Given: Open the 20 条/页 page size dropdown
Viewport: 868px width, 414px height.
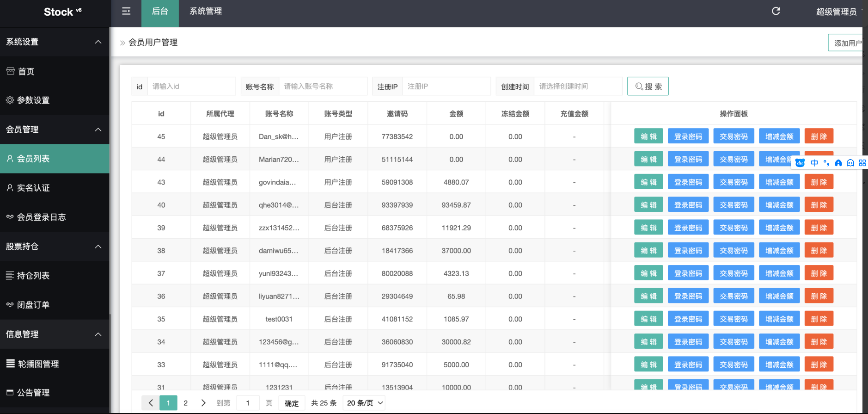Looking at the screenshot, I should [x=365, y=403].
